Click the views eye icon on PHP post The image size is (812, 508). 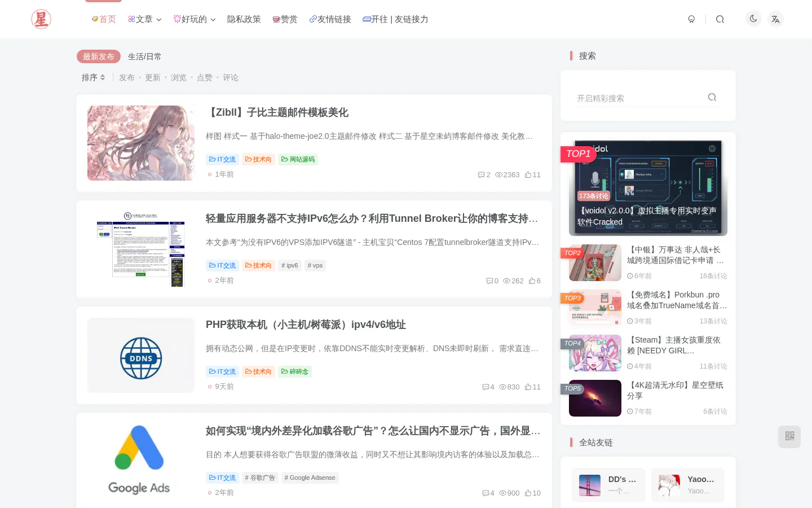point(502,387)
